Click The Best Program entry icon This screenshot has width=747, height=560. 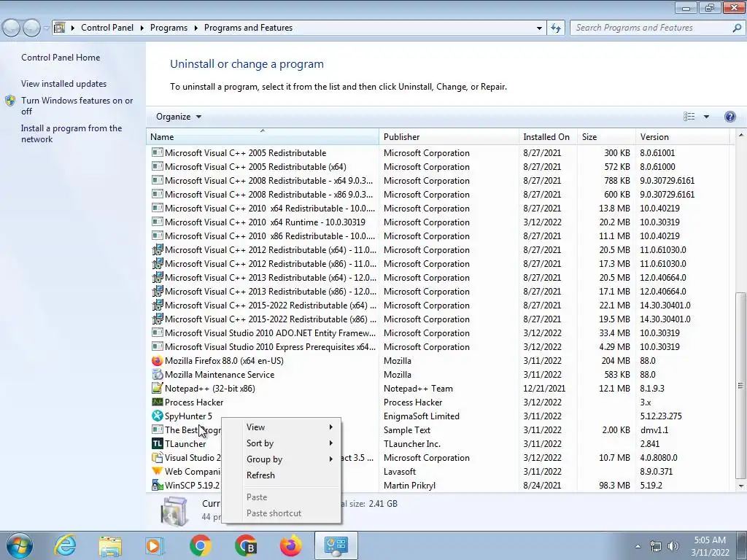click(158, 430)
